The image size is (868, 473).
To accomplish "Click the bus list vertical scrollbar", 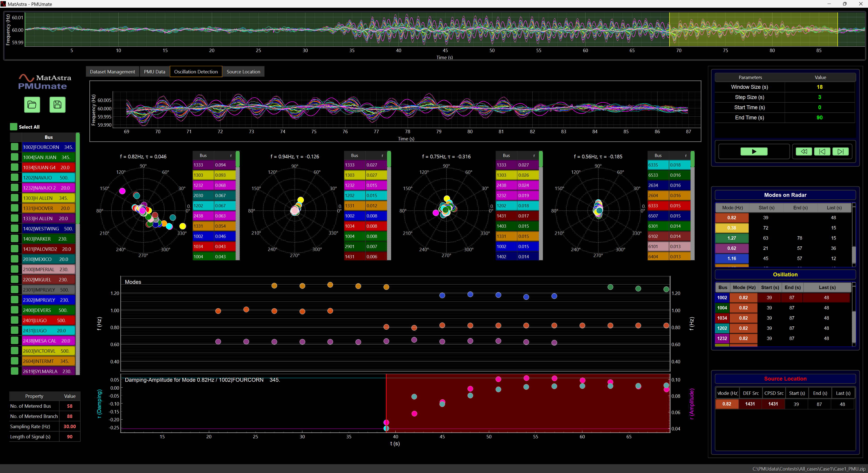I will point(78,253).
